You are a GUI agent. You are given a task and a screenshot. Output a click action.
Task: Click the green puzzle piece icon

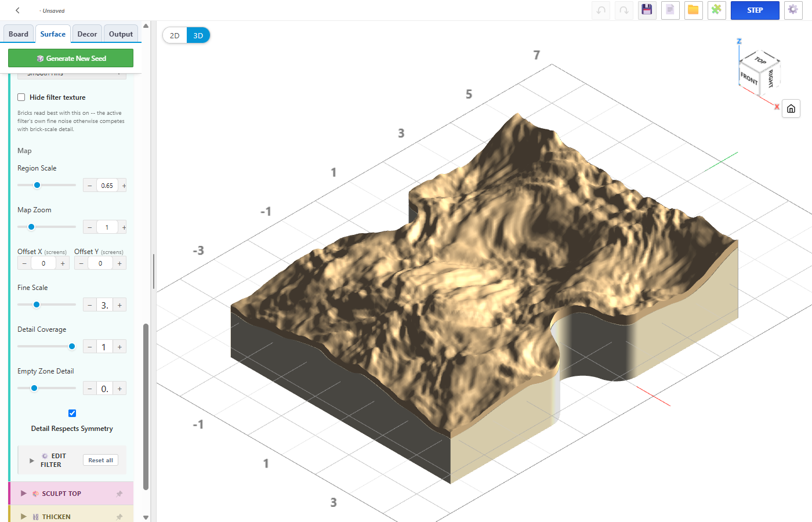[717, 10]
